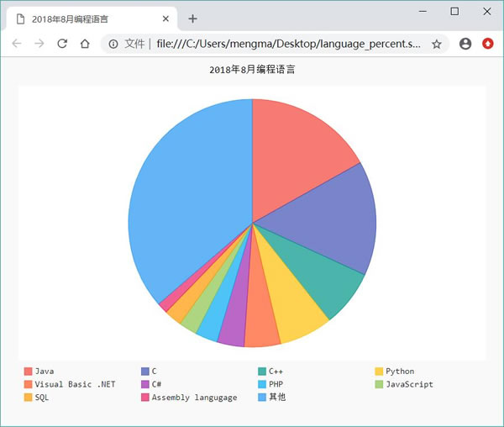Image resolution: width=504 pixels, height=427 pixels.
Task: Open the browser home page
Action: (x=85, y=44)
